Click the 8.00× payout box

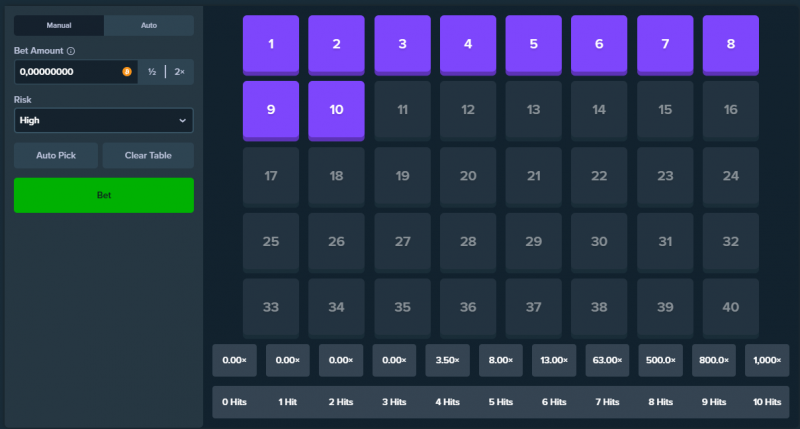[501, 360]
